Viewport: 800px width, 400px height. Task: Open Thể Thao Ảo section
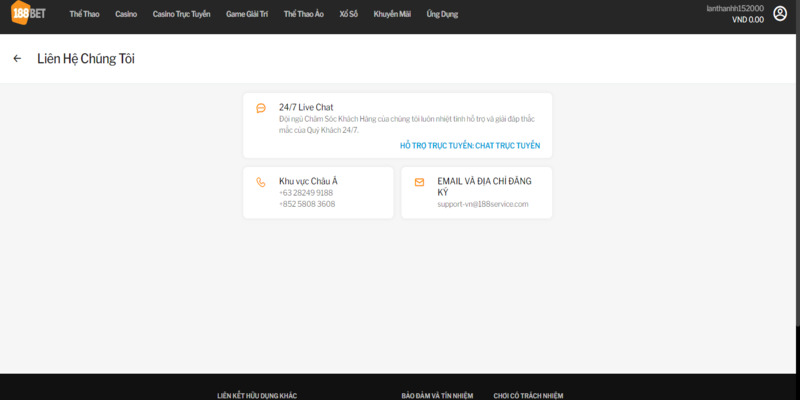303,15
